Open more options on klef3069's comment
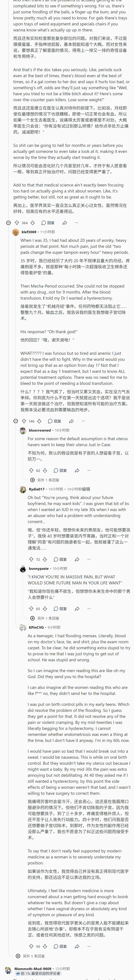134x980 pixels. pos(83,421)
